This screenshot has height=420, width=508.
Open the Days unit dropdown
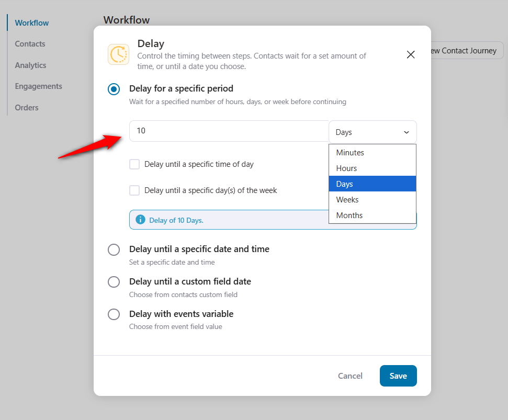coord(372,132)
